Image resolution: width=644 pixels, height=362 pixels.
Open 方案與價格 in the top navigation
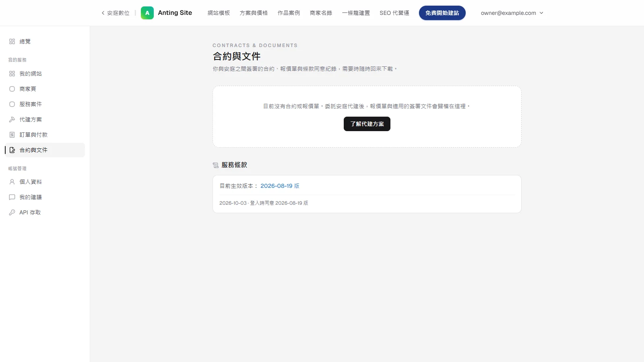click(x=254, y=13)
